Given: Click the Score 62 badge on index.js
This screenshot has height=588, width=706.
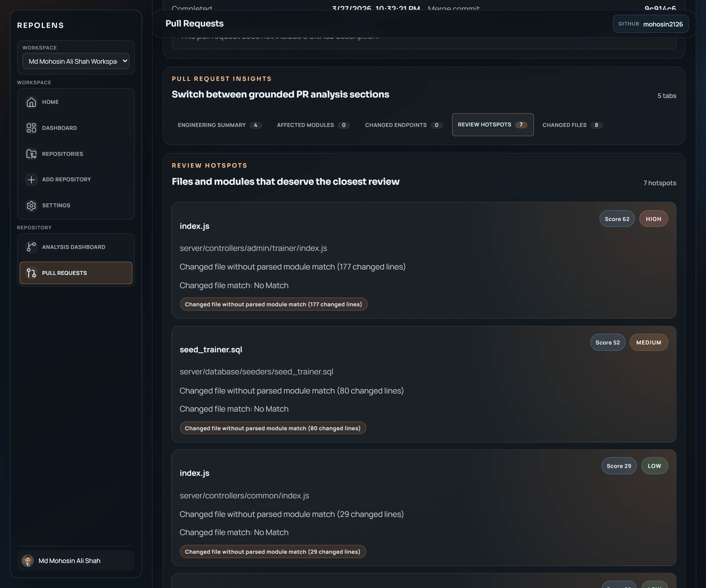Looking at the screenshot, I should (617, 218).
